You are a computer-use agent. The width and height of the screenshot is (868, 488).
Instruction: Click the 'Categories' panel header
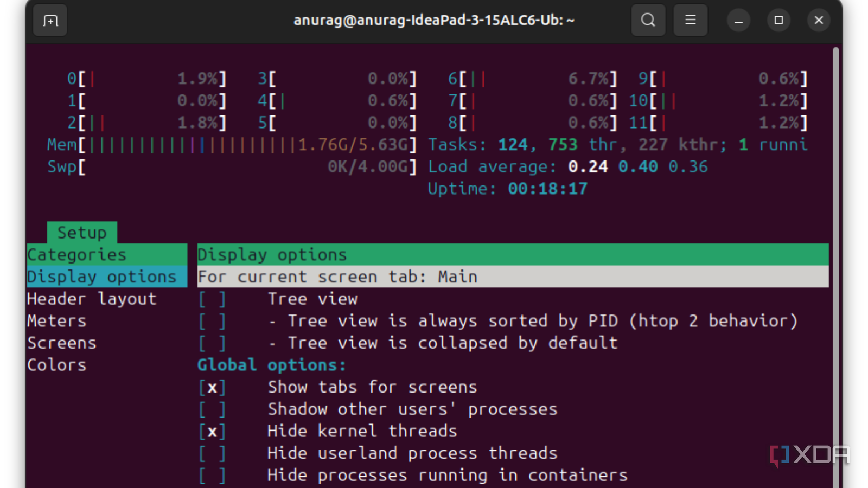click(x=107, y=255)
